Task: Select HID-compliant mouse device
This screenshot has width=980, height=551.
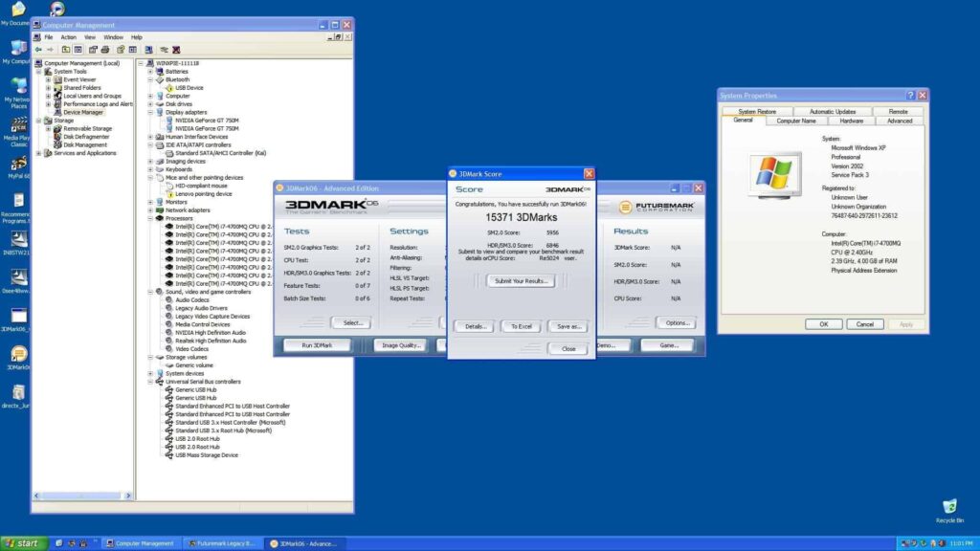Action: point(201,187)
